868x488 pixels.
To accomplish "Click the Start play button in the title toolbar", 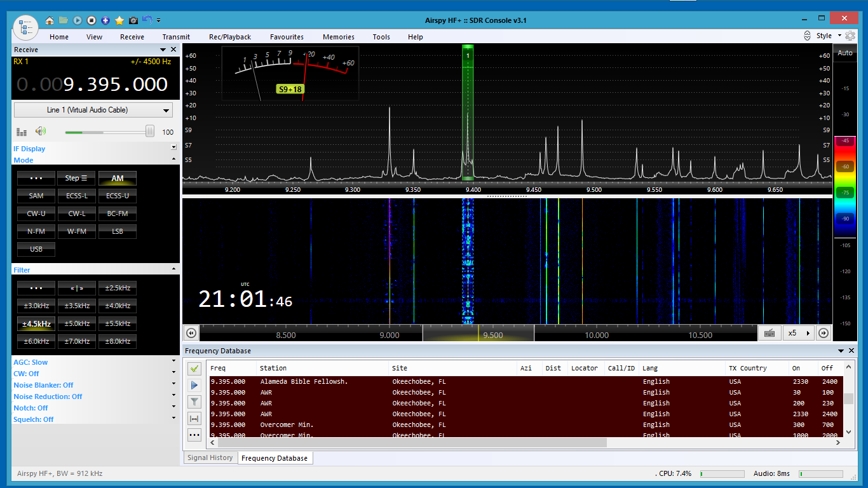I will (78, 20).
